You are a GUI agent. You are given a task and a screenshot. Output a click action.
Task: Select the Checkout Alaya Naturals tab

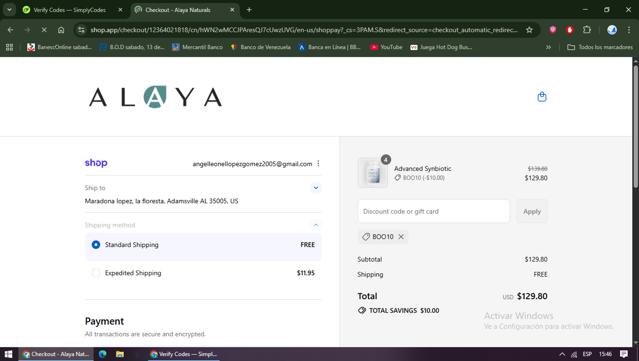tap(178, 10)
